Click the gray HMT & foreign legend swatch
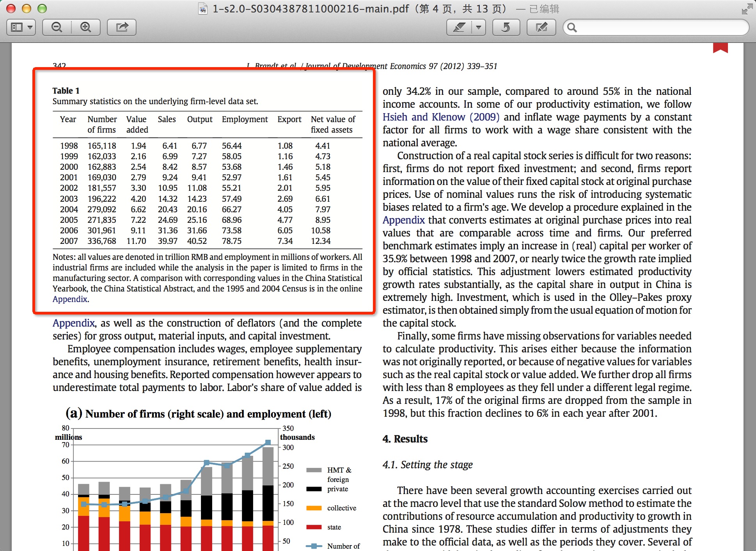The width and height of the screenshot is (756, 551). 314,470
